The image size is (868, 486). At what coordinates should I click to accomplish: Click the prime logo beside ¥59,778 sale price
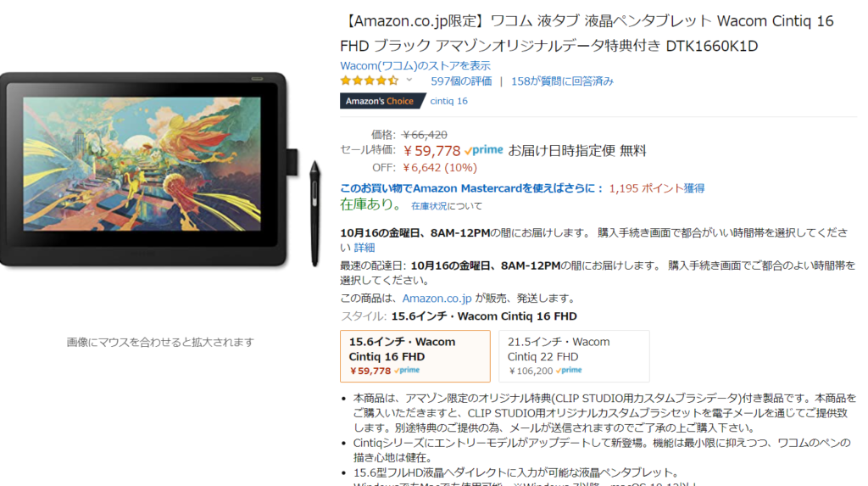(484, 150)
